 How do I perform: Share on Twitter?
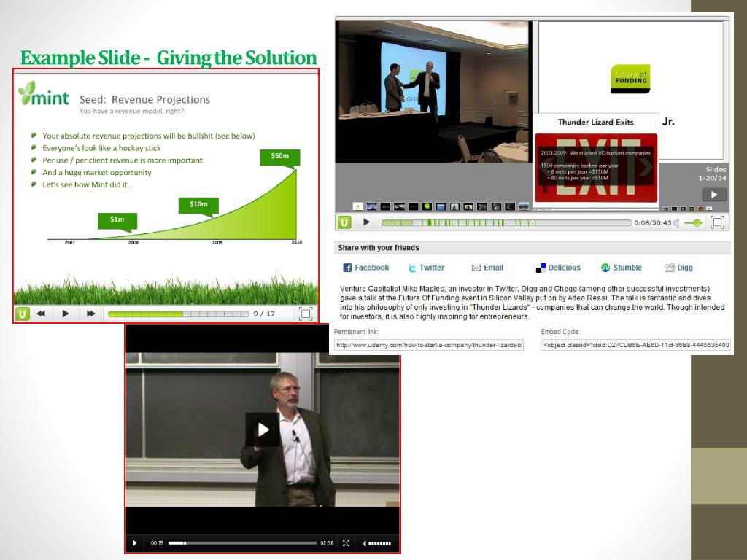(426, 268)
